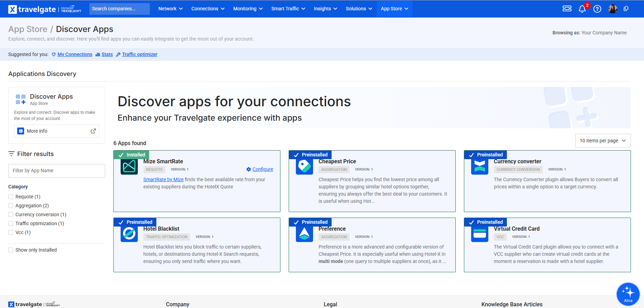Open the user profile avatar

[612, 9]
